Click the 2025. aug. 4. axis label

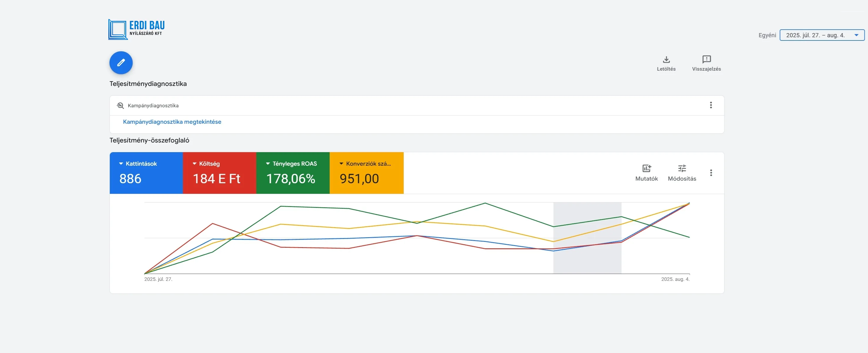point(675,279)
